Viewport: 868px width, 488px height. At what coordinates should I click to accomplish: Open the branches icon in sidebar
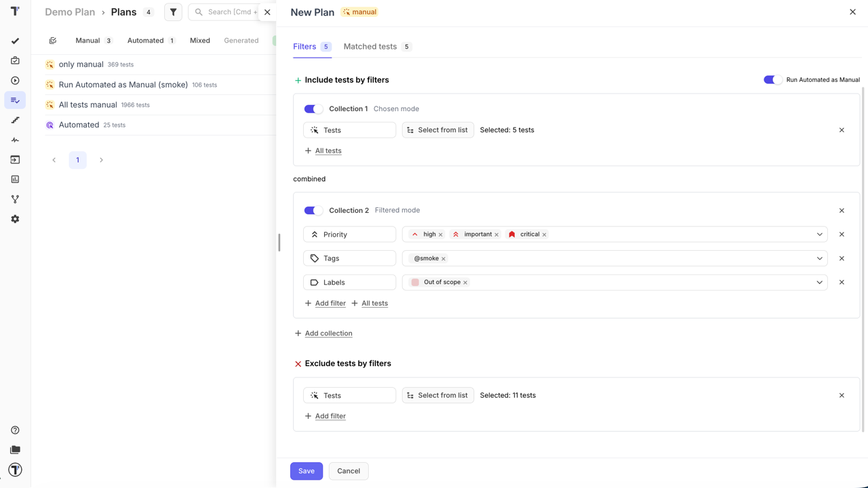point(15,199)
